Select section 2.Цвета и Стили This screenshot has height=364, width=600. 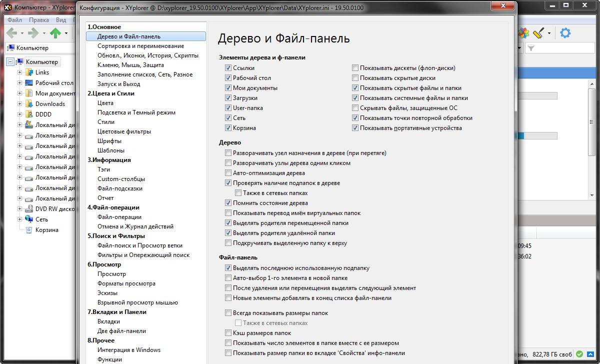pyautogui.click(x=110, y=93)
